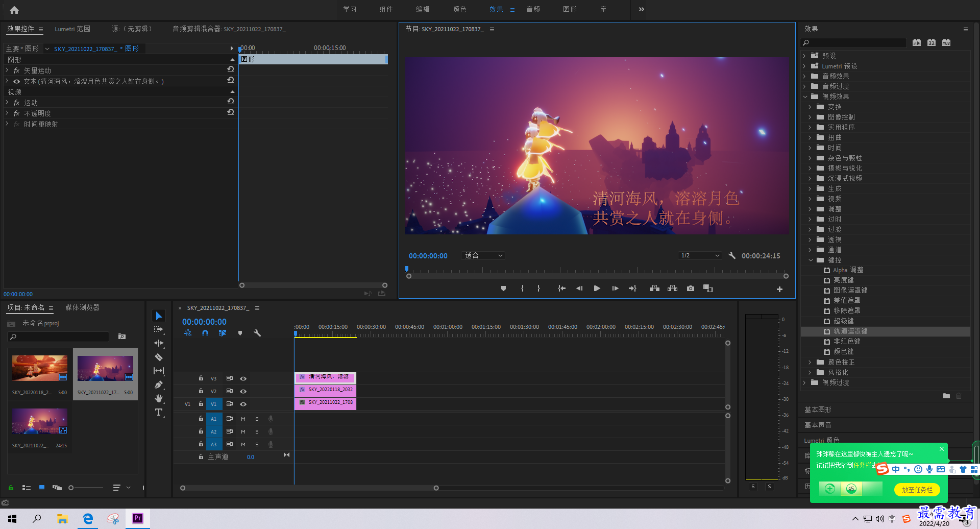The width and height of the screenshot is (980, 529).
Task: Open 媒体浏览器 panel tab
Action: 82,307
